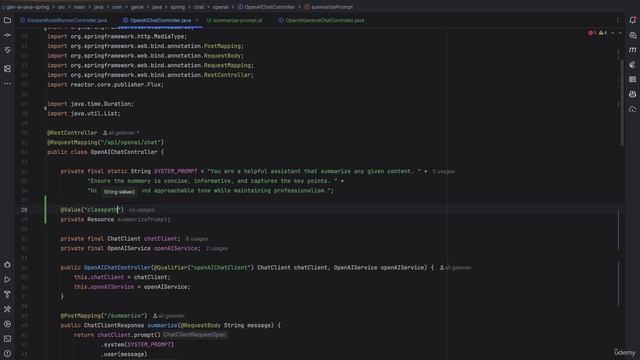
Task: Open the Notifications bell panel
Action: coord(633,20)
